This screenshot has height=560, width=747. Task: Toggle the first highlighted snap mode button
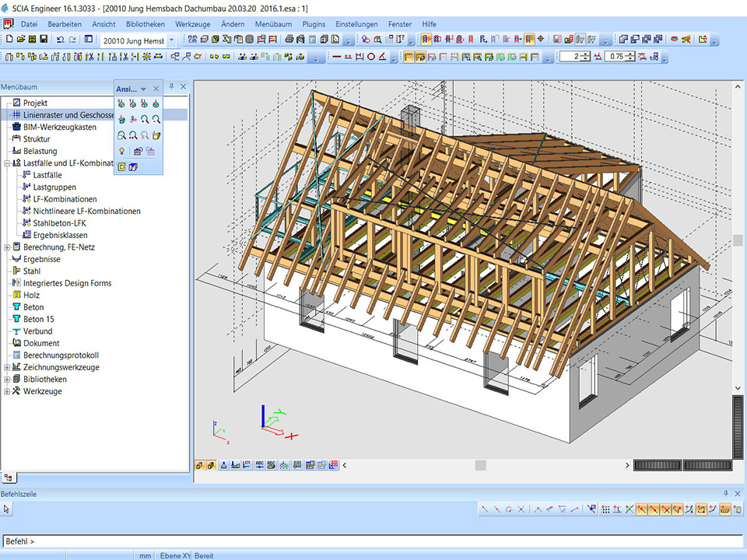click(642, 509)
